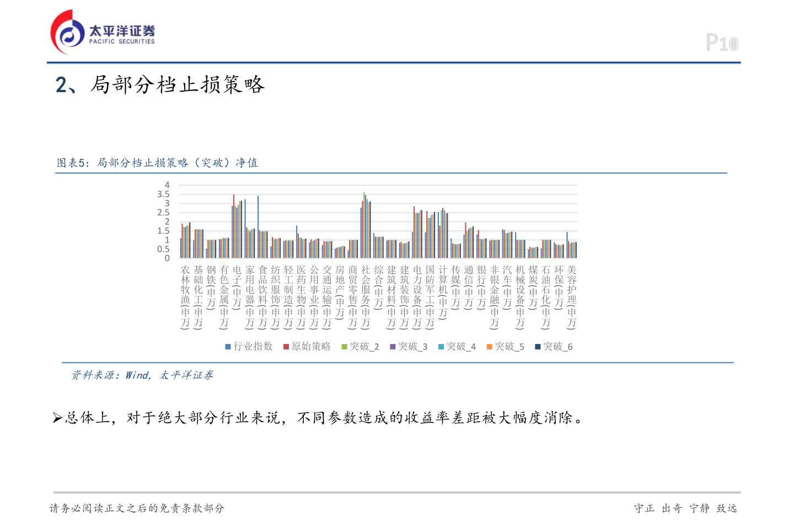Click the 房地产(申万) axis label
This screenshot has height=532, width=794.
click(340, 292)
